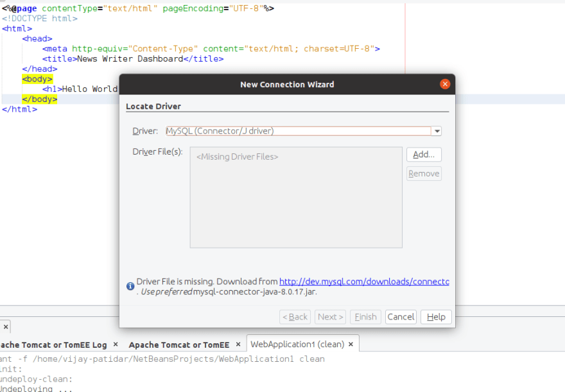Open the dev.mysql.com download link
The height and width of the screenshot is (392, 565).
coord(364,282)
